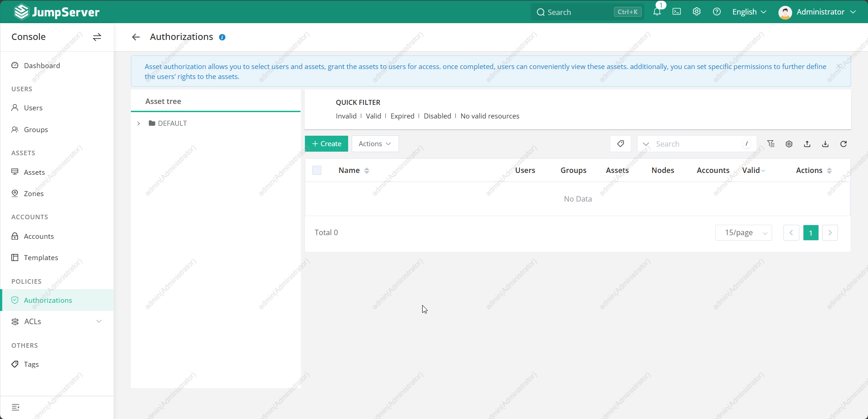Screen dimensions: 868x419
Task: Apply the Expired quick filter
Action: (x=402, y=116)
